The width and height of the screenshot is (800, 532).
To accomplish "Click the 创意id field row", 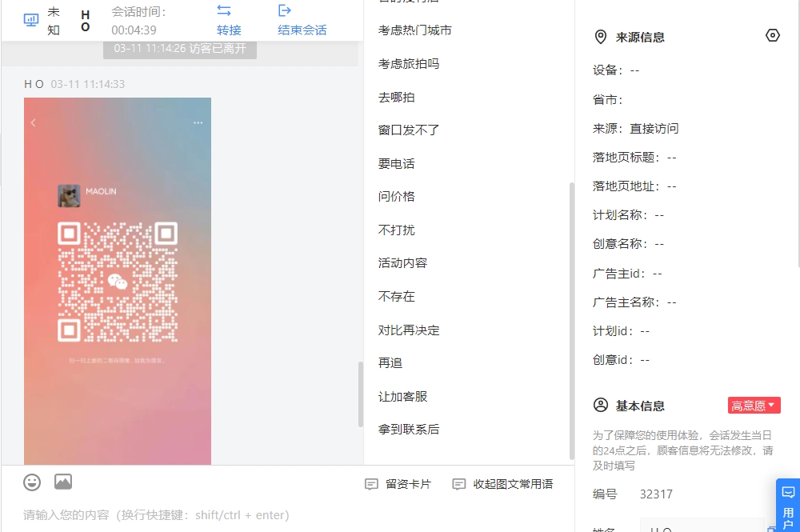I will [621, 360].
